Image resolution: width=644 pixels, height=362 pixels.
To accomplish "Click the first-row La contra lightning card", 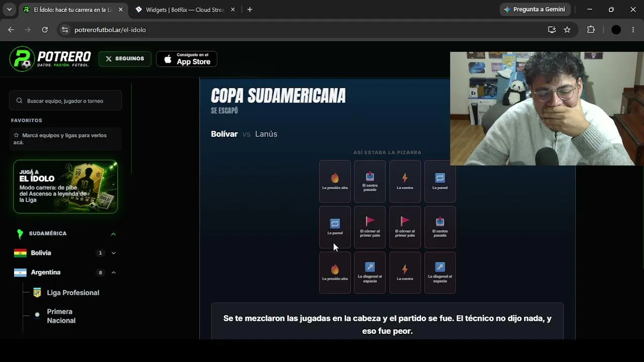I will coord(405,182).
